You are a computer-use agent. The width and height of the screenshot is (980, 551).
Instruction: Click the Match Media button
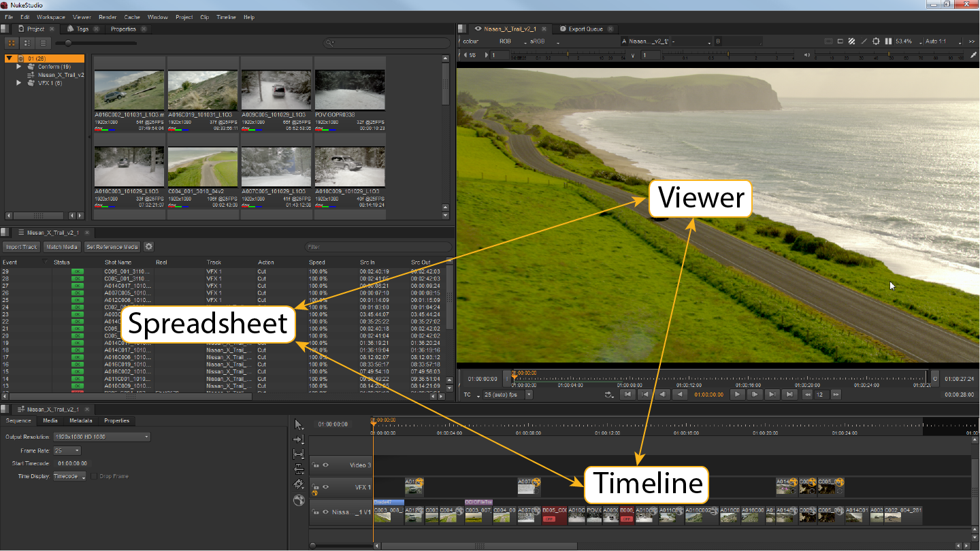coord(62,247)
